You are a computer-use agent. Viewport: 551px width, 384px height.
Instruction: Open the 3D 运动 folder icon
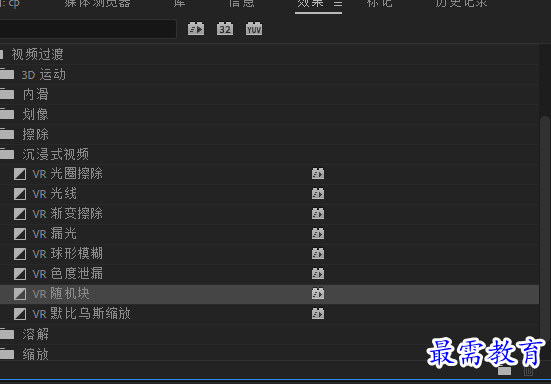point(7,74)
